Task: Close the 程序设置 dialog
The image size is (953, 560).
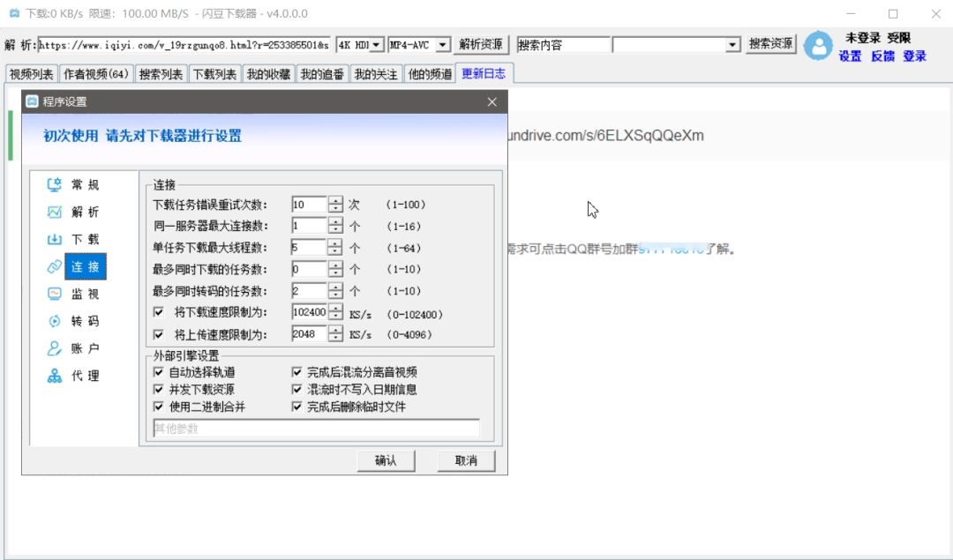Action: pos(492,102)
